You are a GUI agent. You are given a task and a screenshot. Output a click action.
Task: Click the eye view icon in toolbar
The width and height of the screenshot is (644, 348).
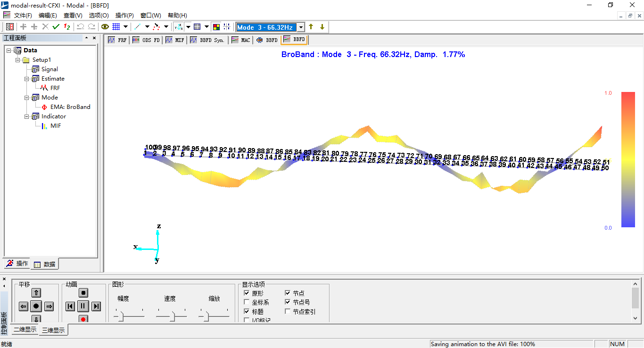point(105,27)
